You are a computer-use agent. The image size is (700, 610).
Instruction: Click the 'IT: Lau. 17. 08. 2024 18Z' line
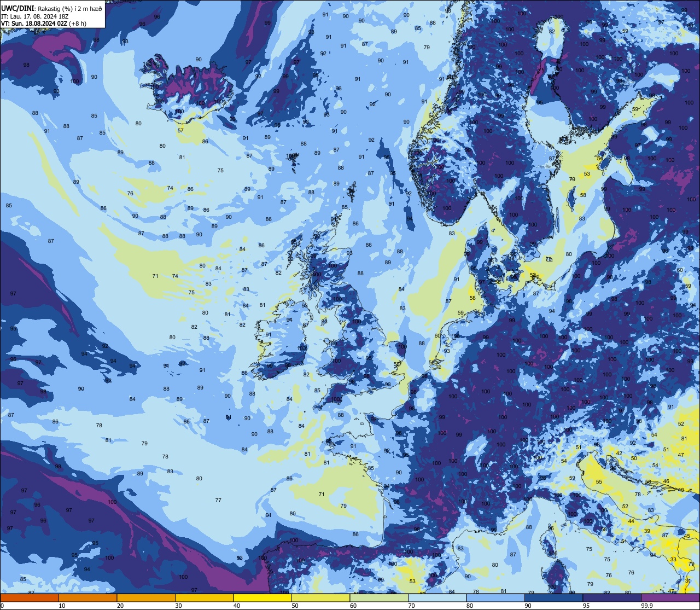[35, 16]
